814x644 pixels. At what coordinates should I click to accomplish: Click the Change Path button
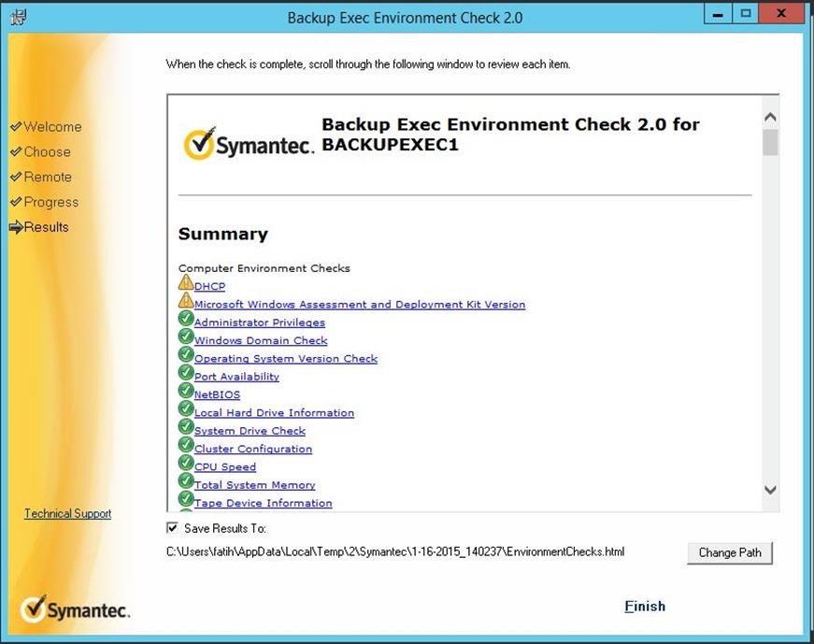[730, 552]
